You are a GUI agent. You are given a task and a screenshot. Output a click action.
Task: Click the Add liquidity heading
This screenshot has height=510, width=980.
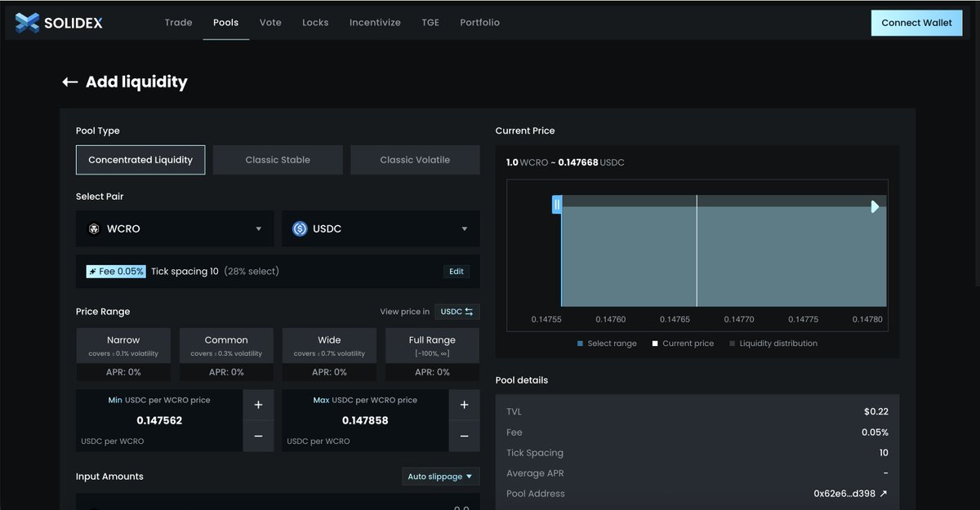tap(136, 82)
